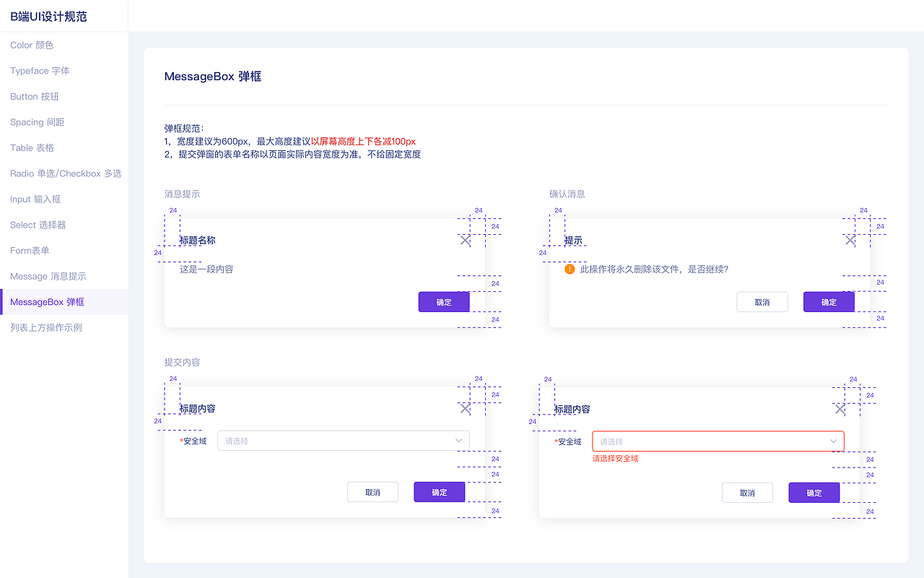Go to Input 输入框 section
Screen dimensions: 924x578
[64, 199]
